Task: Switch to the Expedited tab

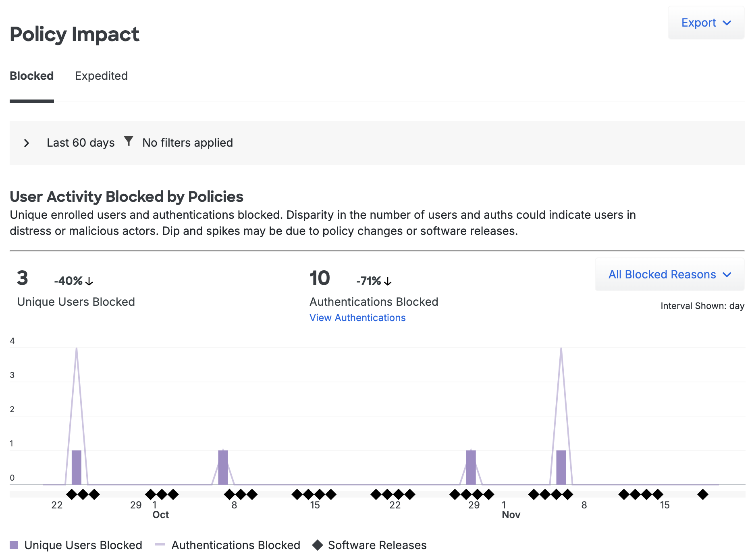Action: [x=101, y=76]
